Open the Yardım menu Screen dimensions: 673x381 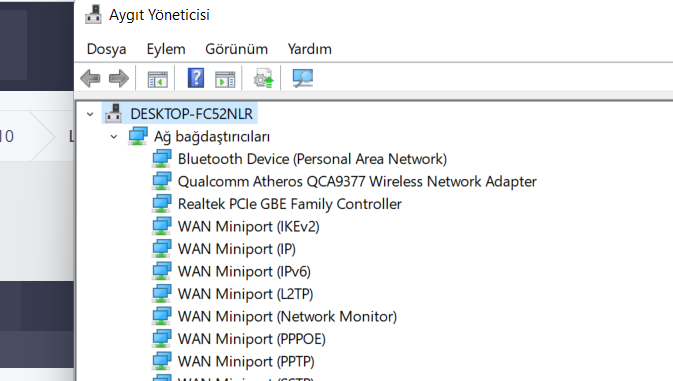pos(309,49)
